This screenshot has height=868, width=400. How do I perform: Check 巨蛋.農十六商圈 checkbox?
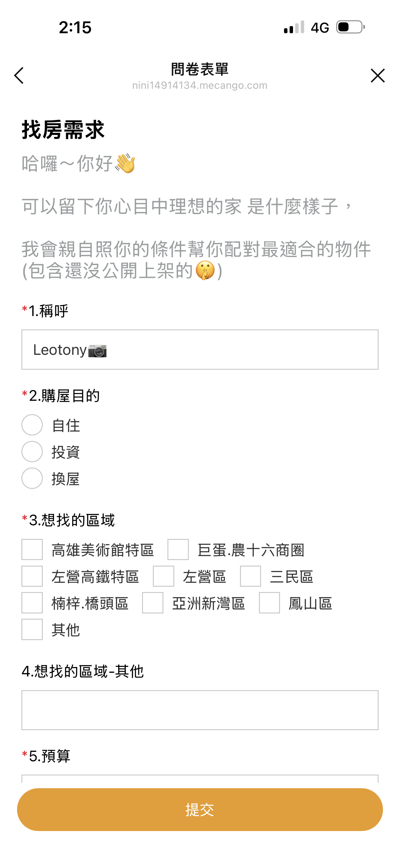(x=178, y=549)
